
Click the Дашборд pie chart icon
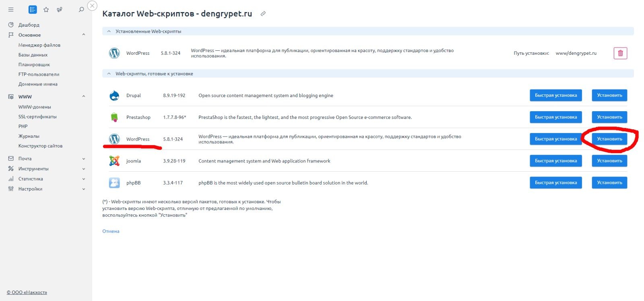[11, 25]
